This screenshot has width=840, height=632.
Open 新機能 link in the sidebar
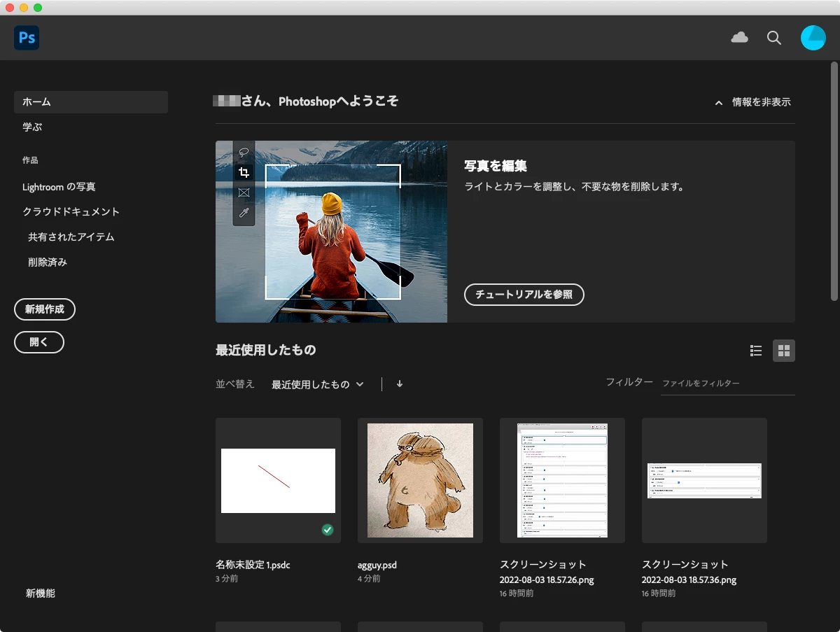click(41, 594)
